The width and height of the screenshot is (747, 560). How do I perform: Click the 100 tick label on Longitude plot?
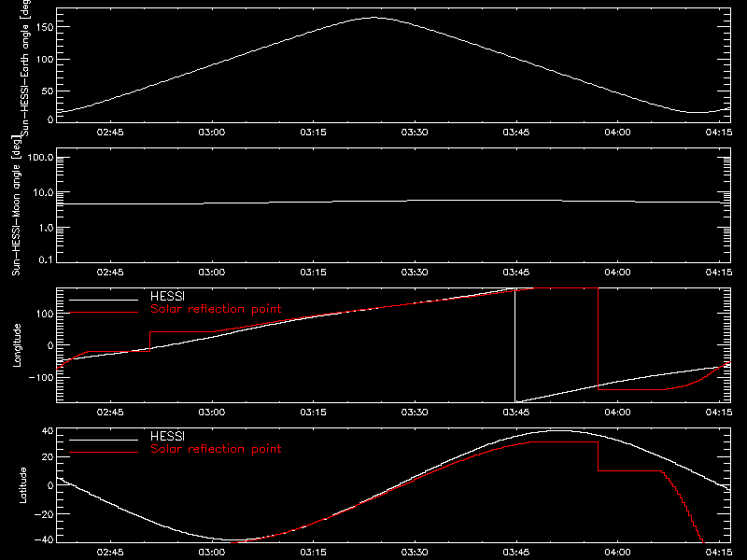(x=45, y=314)
